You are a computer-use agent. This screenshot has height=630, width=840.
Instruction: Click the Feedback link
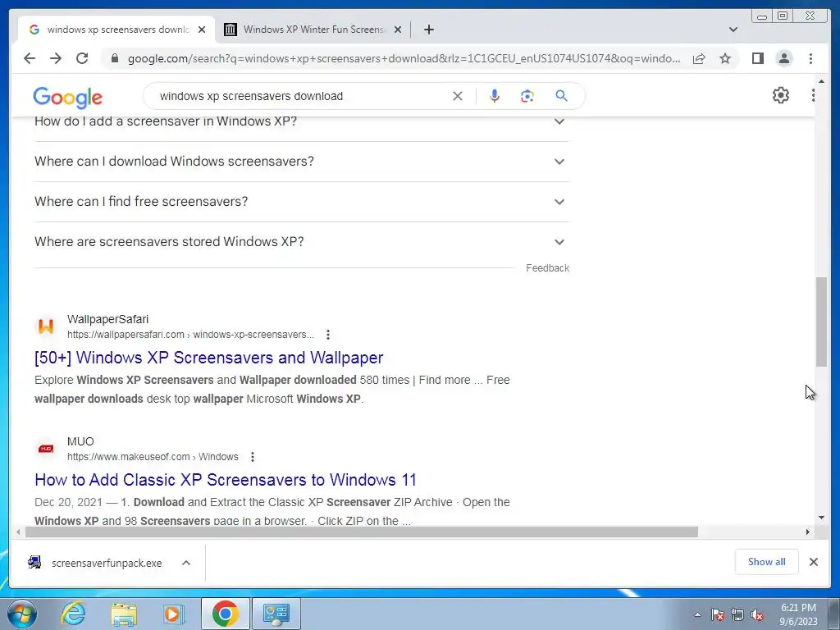547,268
